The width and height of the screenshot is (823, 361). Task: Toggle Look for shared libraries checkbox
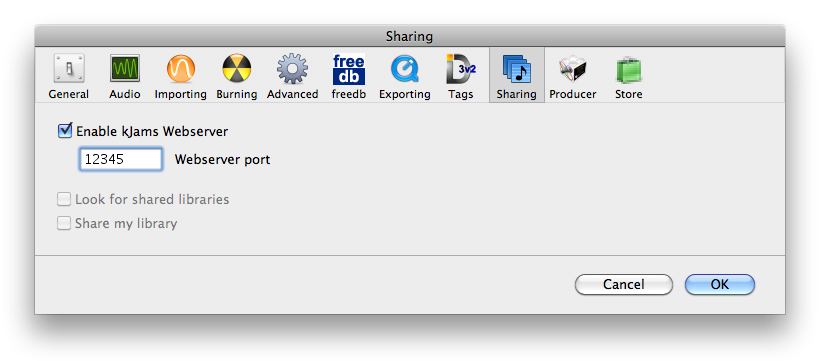point(64,199)
